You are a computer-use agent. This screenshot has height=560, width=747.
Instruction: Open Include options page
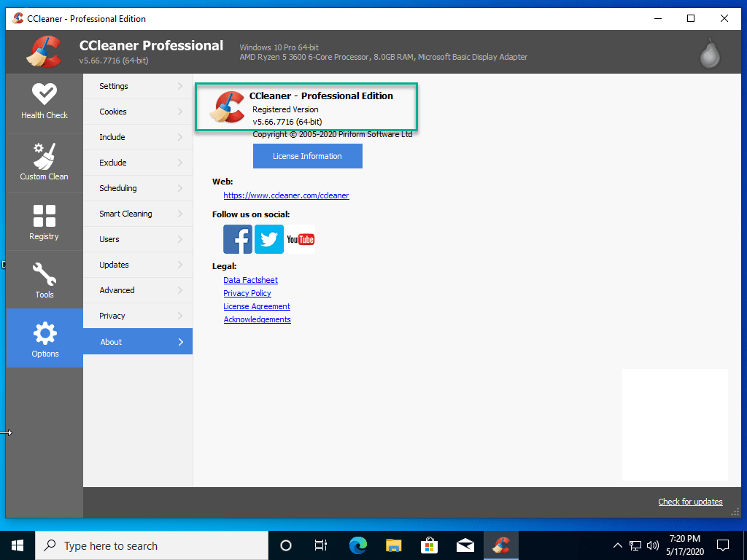[x=138, y=137]
